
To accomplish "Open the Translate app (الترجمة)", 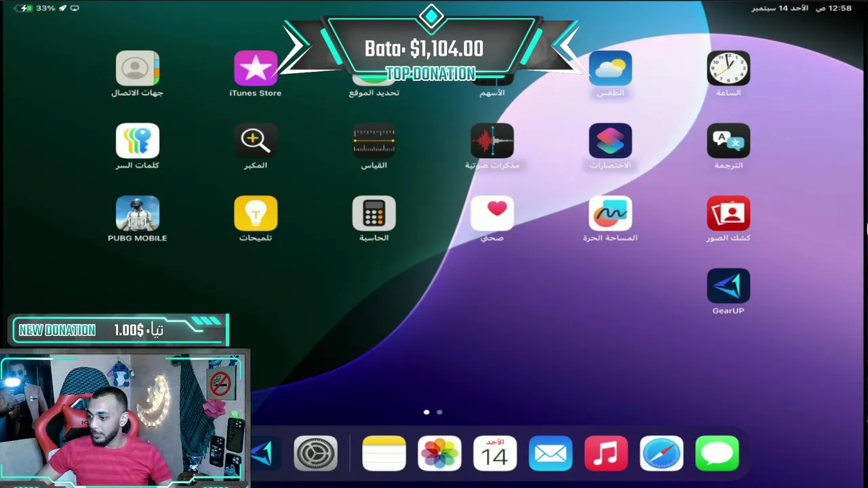I will (x=728, y=140).
